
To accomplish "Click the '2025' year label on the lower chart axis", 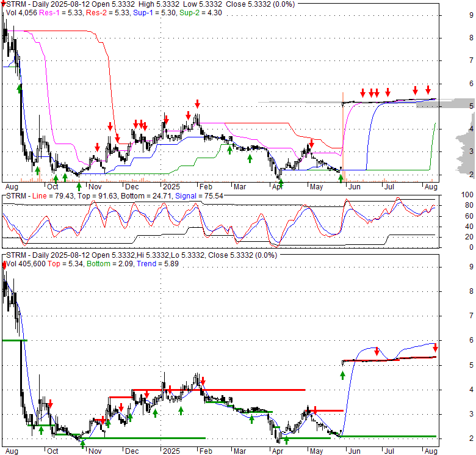I will pos(171,451).
